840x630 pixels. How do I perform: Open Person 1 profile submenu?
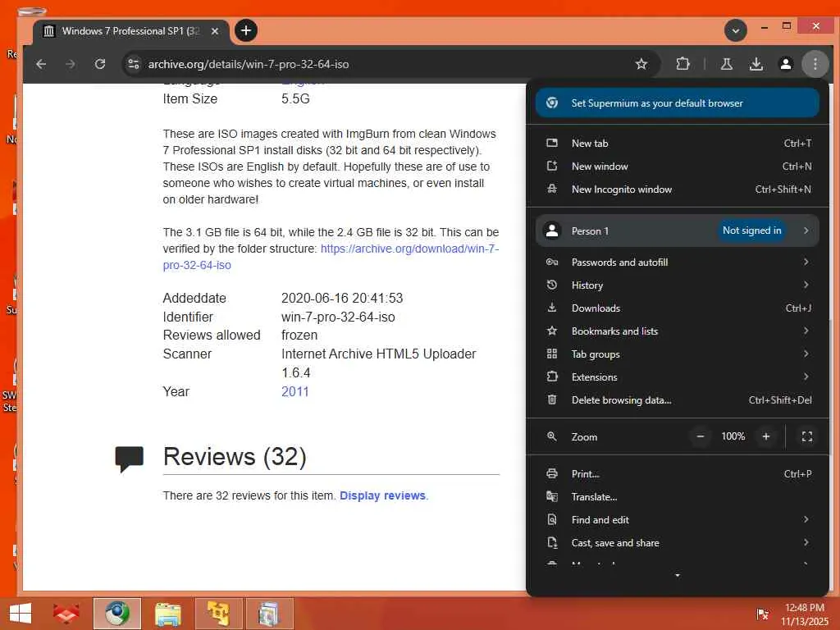677,231
